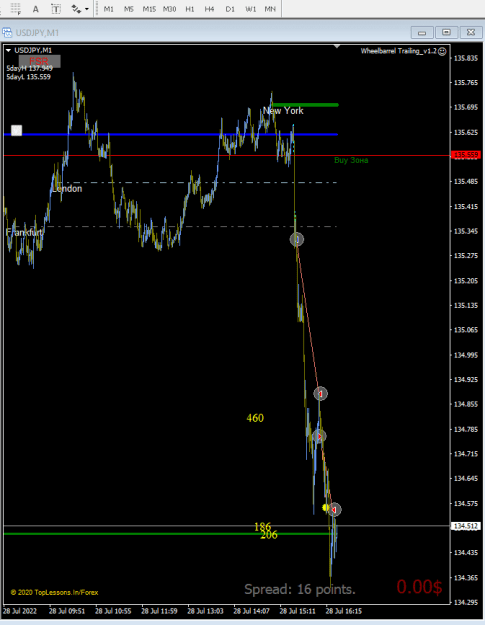This screenshot has width=485, height=625.
Task: Click the 5dayL 135.559 label
Action: point(28,77)
